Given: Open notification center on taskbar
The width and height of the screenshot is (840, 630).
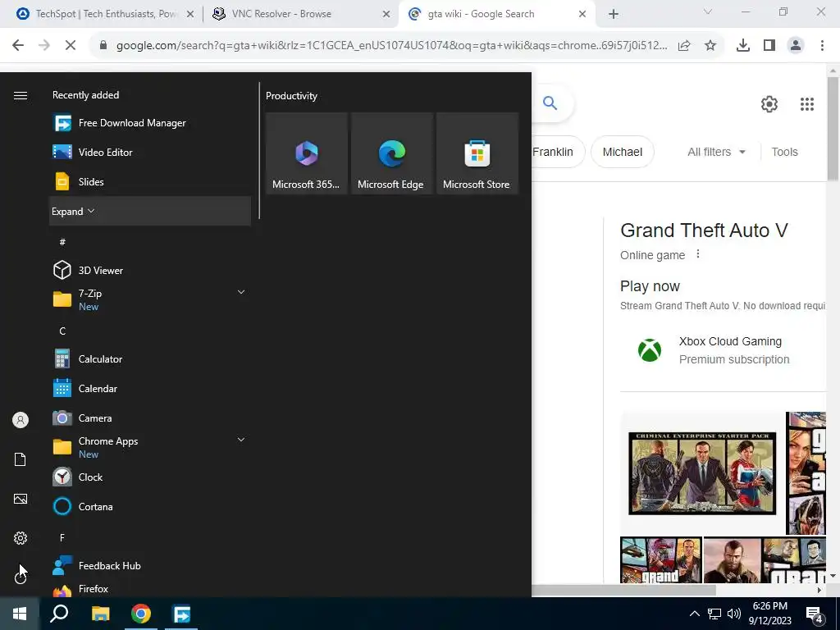Looking at the screenshot, I should point(815,614).
